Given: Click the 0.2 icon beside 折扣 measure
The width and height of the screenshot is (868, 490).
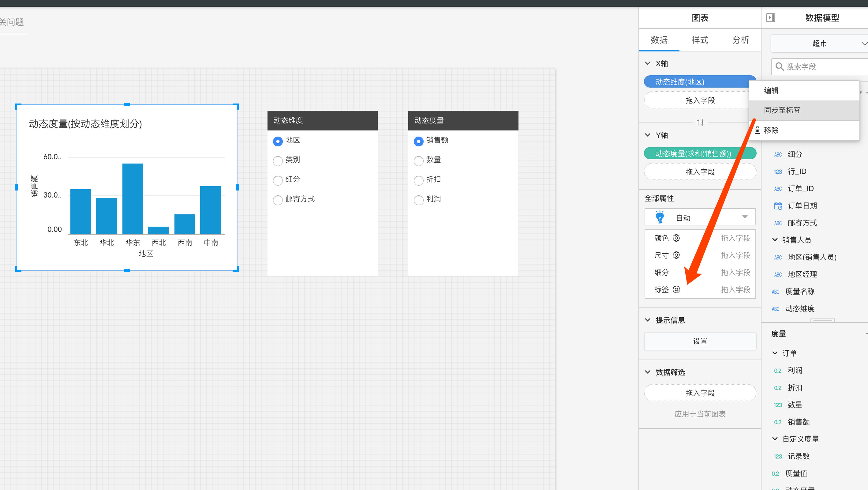Looking at the screenshot, I should (778, 388).
